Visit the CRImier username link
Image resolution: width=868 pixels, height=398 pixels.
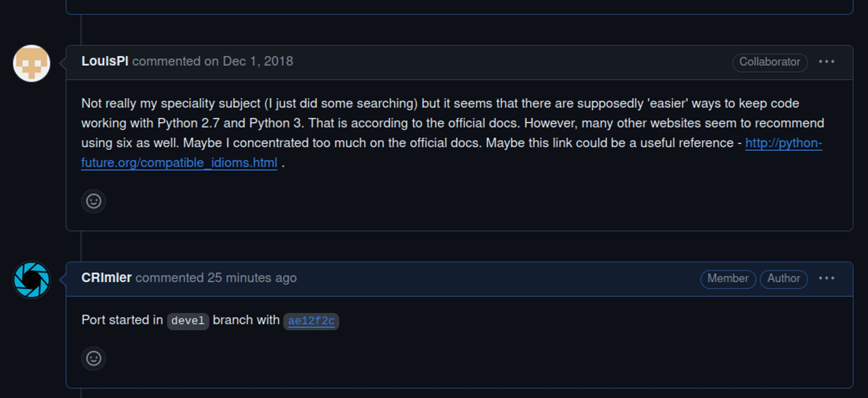pos(106,277)
